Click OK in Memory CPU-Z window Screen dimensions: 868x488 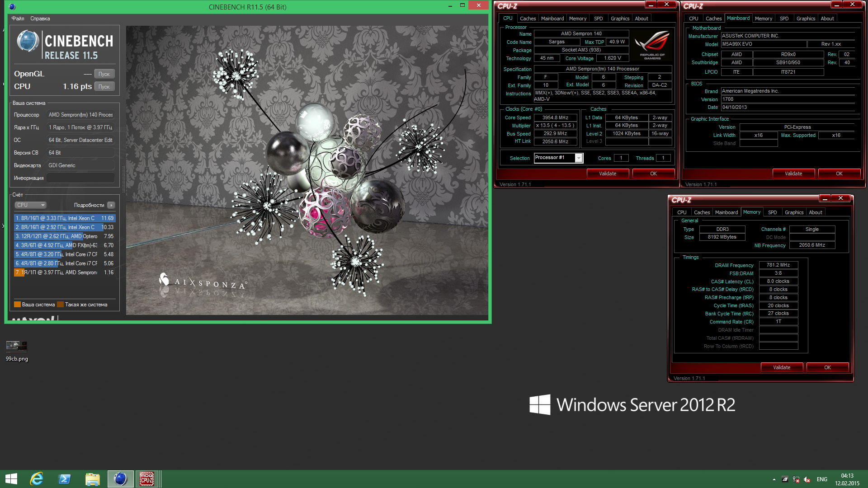[x=827, y=367]
